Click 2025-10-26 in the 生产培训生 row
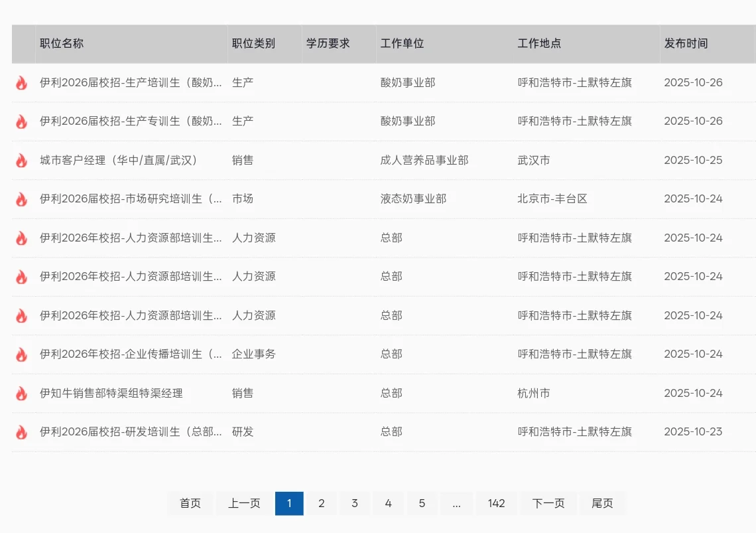The image size is (756, 533). [x=693, y=82]
